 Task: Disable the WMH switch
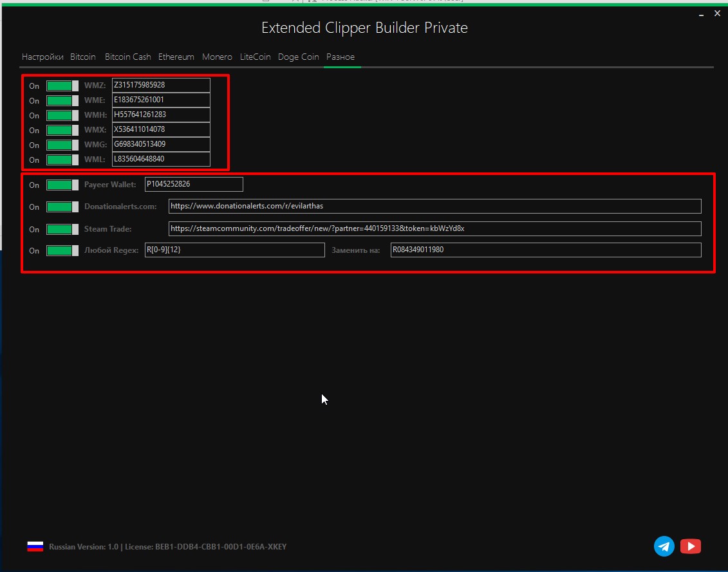(x=62, y=115)
